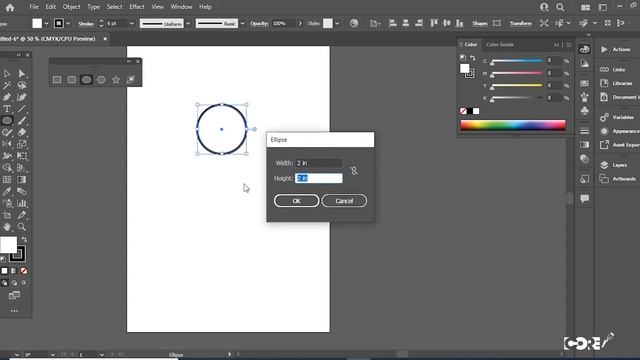Select the Magic Wand tool

pyautogui.click(x=7, y=85)
